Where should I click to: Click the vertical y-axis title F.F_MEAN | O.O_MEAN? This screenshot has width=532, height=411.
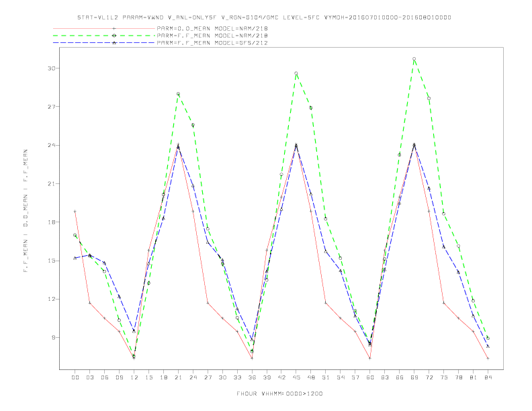tap(26, 211)
